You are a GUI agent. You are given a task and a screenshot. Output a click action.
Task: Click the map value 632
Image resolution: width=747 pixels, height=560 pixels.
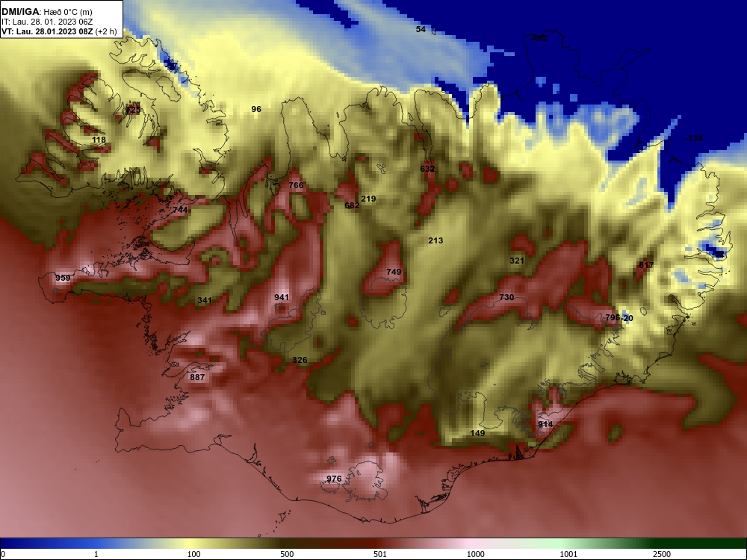click(427, 169)
